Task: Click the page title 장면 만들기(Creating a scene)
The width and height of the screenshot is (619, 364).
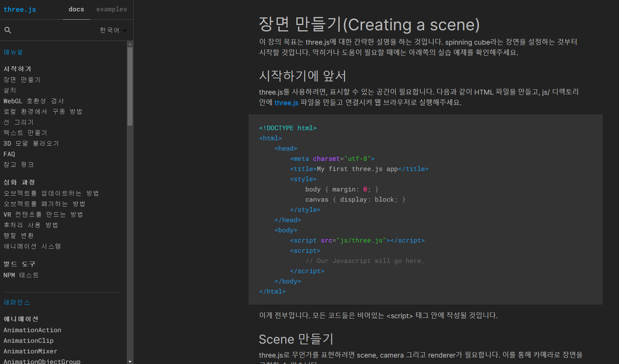Action: pyautogui.click(x=369, y=25)
